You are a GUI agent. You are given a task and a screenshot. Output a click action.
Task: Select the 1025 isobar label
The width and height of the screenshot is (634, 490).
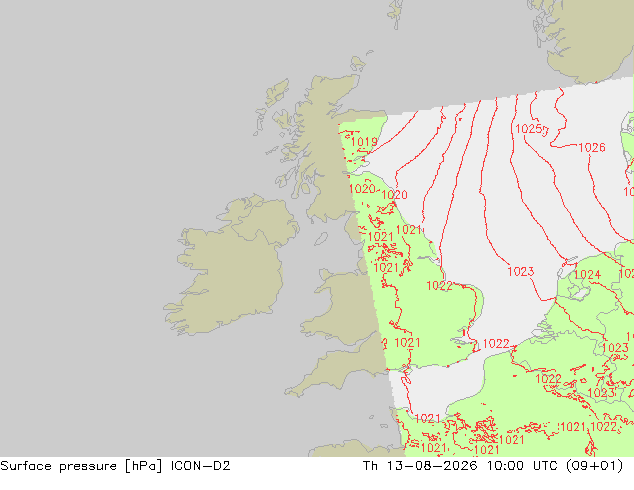pos(528,129)
